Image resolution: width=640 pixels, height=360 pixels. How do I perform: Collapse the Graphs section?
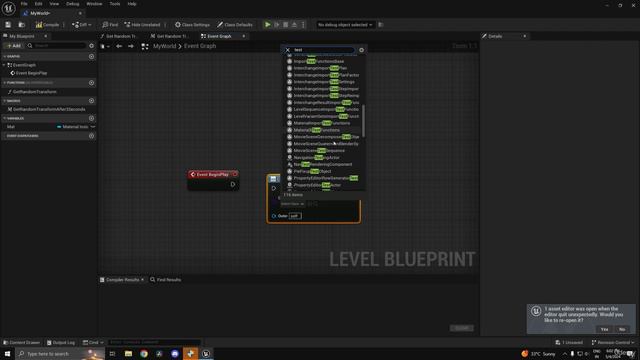click(x=4, y=56)
